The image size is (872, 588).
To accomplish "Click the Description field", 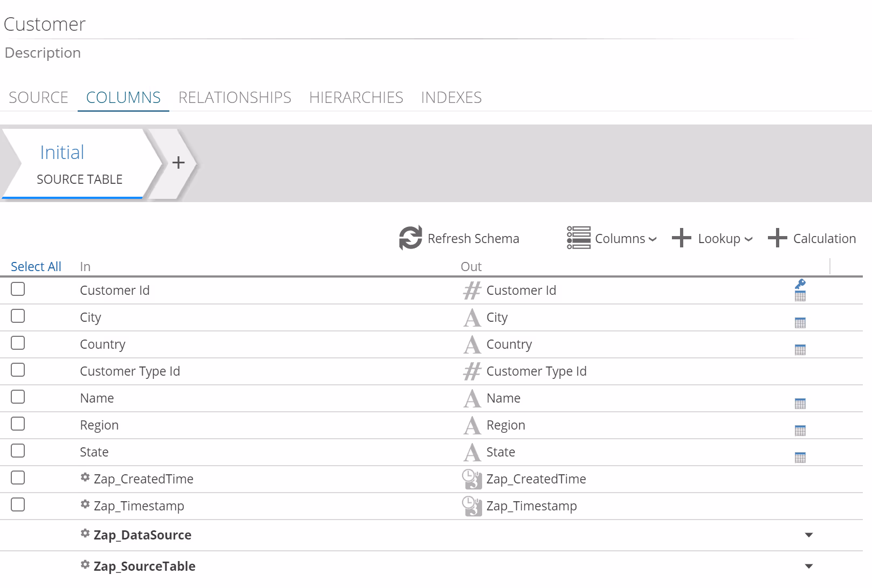I will 43,53.
